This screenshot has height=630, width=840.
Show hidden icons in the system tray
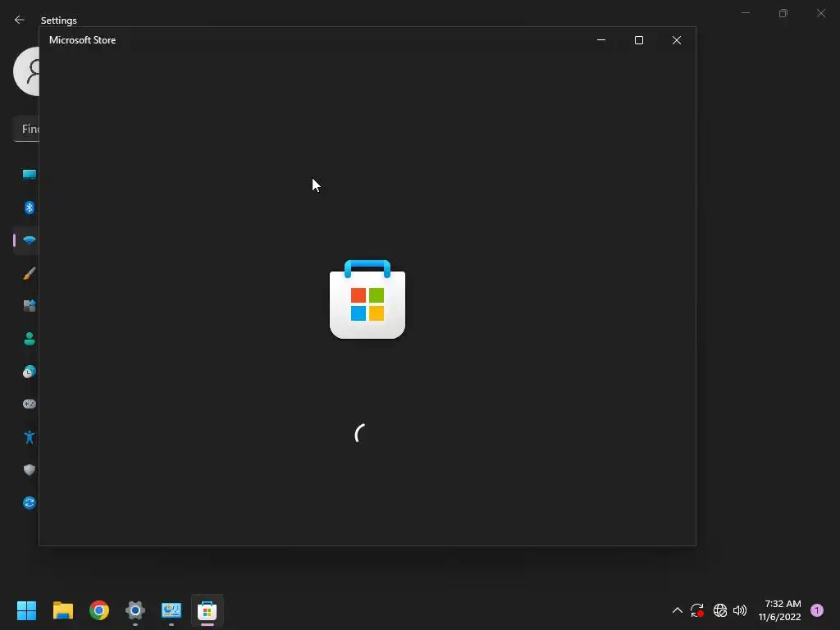point(677,610)
